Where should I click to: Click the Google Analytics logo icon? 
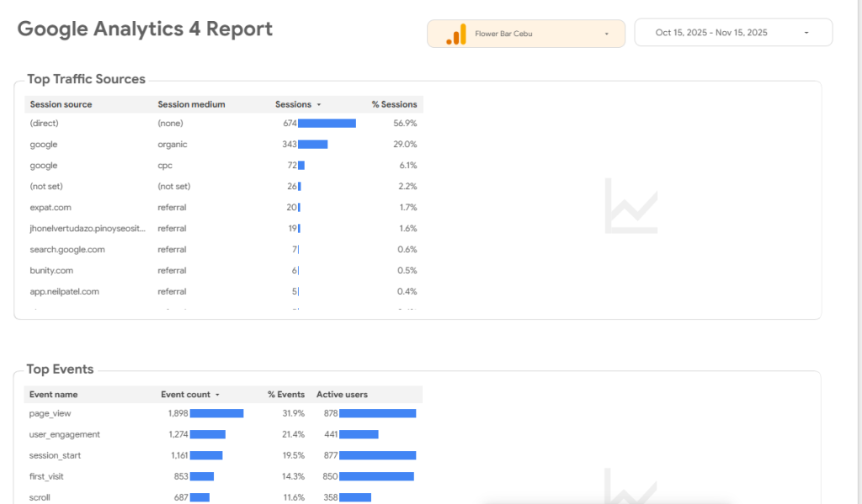(x=455, y=34)
